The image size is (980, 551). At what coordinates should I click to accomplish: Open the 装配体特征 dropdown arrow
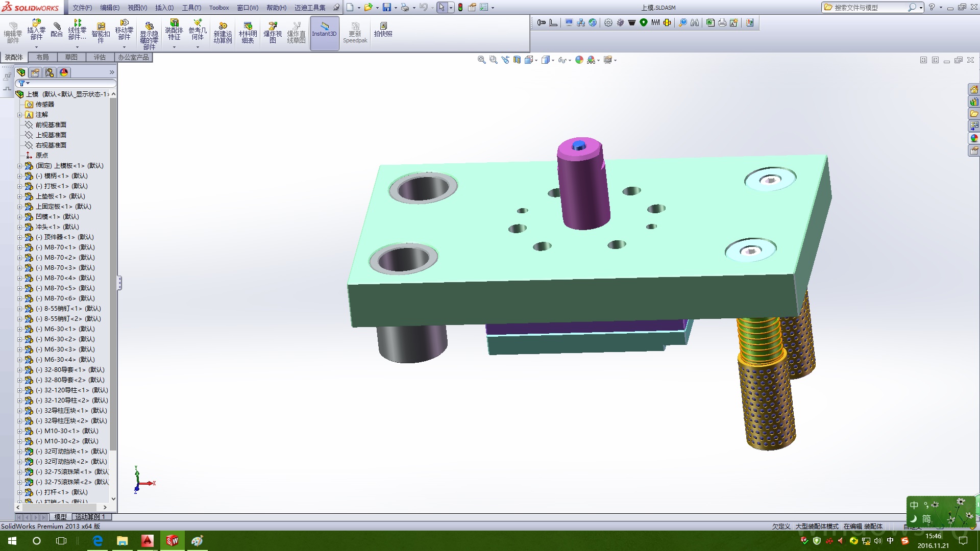[174, 47]
